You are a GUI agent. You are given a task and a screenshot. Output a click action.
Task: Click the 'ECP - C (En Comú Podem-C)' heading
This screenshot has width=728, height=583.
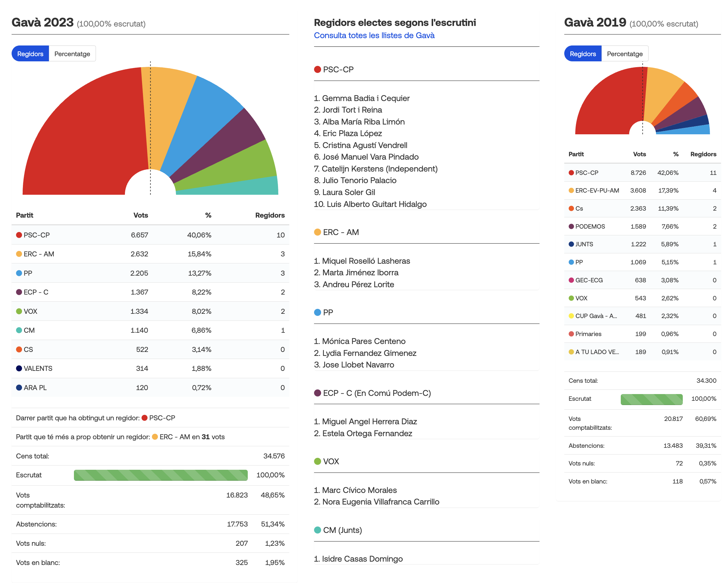[x=372, y=393]
